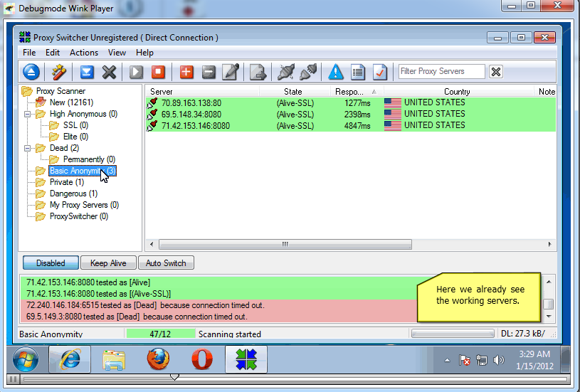Click the volume speaker tray icon
The image size is (580, 392).
coord(499,360)
